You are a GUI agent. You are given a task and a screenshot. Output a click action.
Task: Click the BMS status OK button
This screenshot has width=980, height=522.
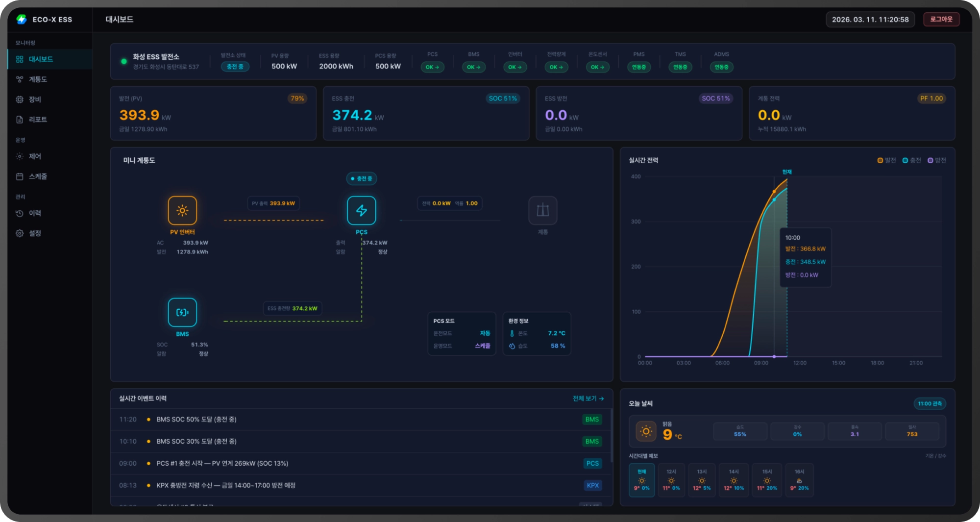pos(474,67)
